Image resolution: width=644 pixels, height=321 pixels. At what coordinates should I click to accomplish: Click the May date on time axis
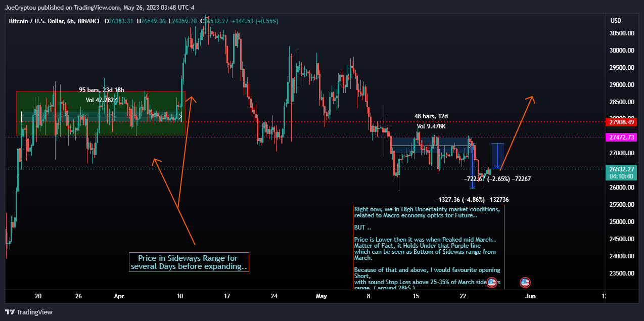point(321,296)
